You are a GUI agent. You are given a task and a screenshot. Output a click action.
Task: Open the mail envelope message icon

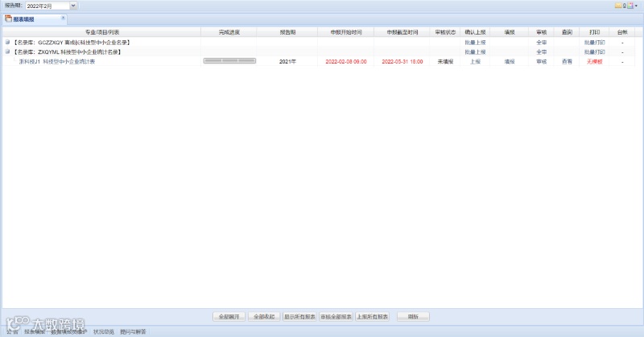pyautogui.click(x=618, y=6)
